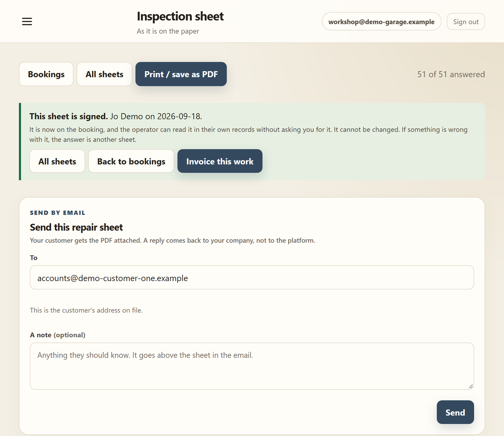Image resolution: width=504 pixels, height=436 pixels.
Task: Go Back to bookings
Action: [x=131, y=161]
